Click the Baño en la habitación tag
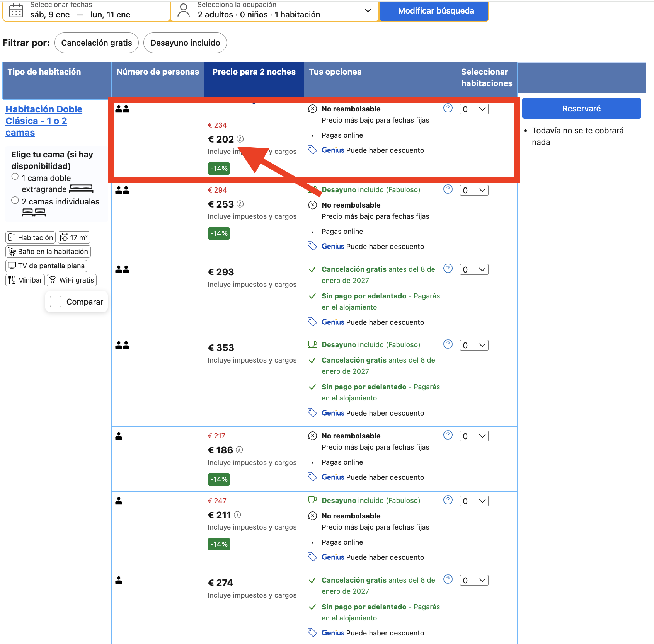The width and height of the screenshot is (654, 644). 48,252
